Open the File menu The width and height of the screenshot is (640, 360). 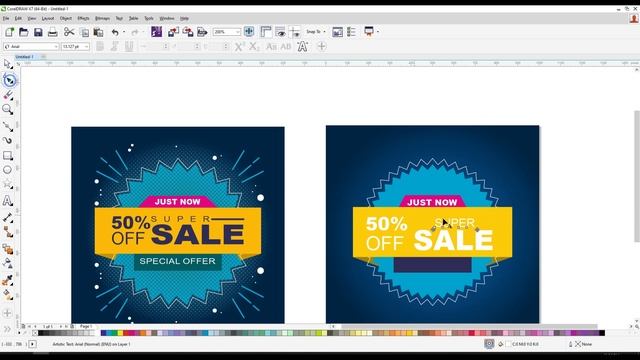point(6,18)
